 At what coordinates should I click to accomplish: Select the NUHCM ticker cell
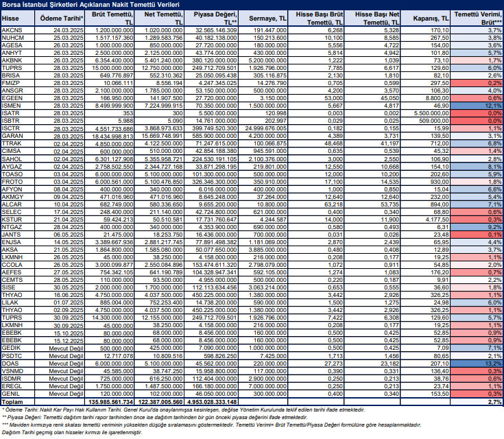click(18, 38)
